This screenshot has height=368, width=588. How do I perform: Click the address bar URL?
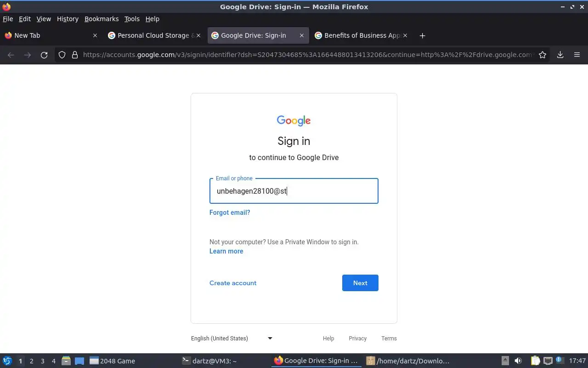point(308,55)
